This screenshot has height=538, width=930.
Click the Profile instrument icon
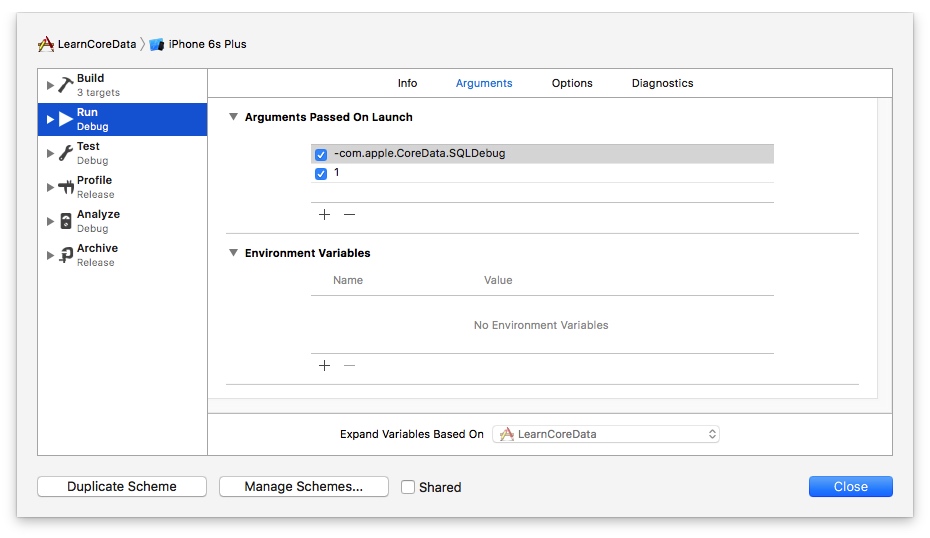(x=66, y=187)
